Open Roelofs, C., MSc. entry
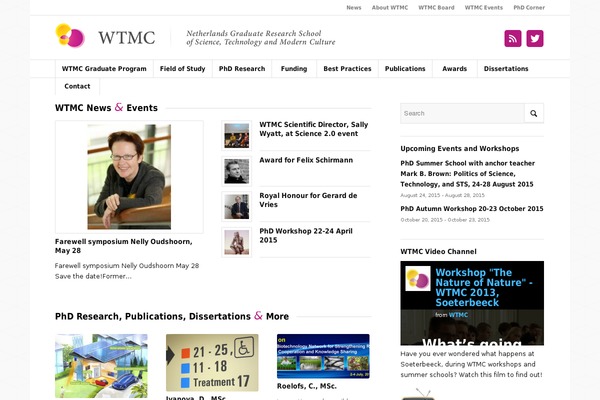The width and height of the screenshot is (600, 400). point(307,386)
